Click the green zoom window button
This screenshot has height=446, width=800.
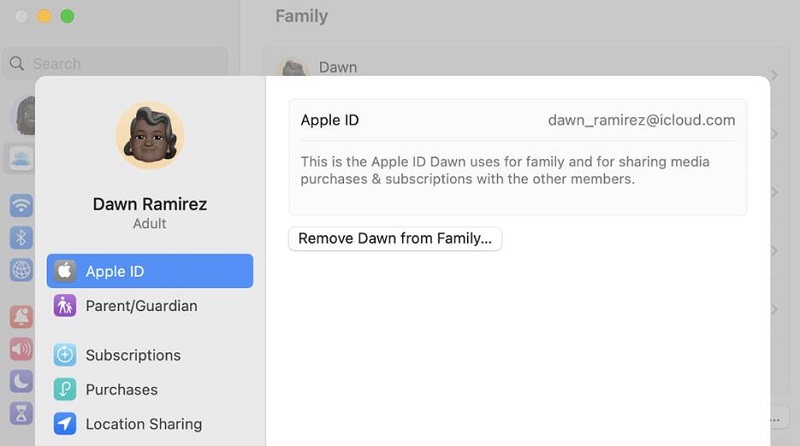[x=67, y=16]
